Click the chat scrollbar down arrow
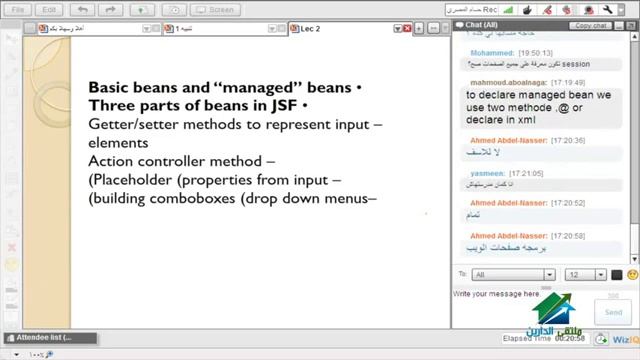640x360 pixels. pos(634,259)
